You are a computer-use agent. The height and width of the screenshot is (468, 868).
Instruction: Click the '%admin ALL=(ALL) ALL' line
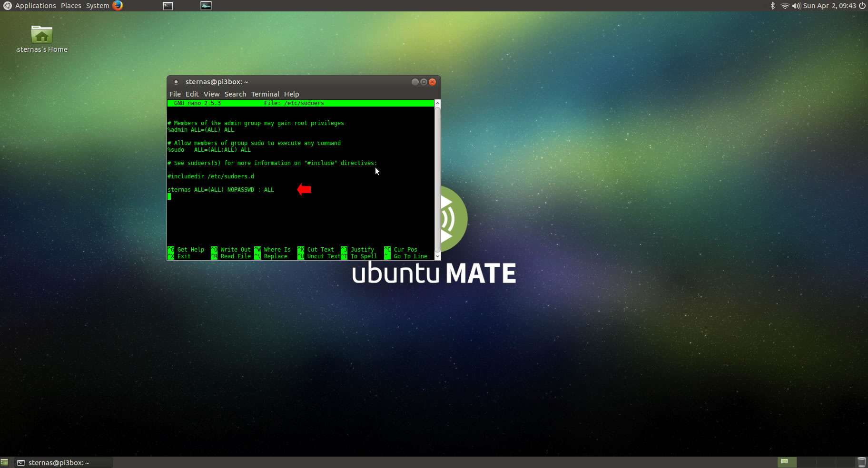pos(201,130)
